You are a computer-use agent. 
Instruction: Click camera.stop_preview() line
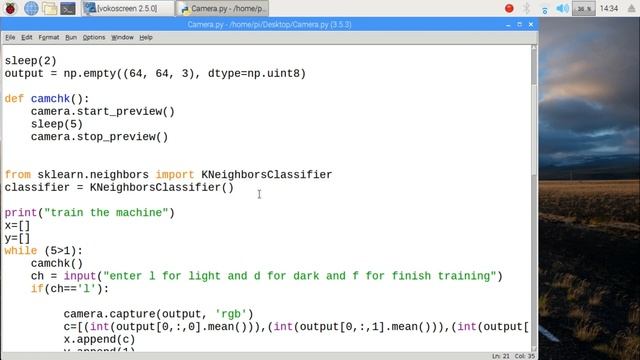(99, 137)
